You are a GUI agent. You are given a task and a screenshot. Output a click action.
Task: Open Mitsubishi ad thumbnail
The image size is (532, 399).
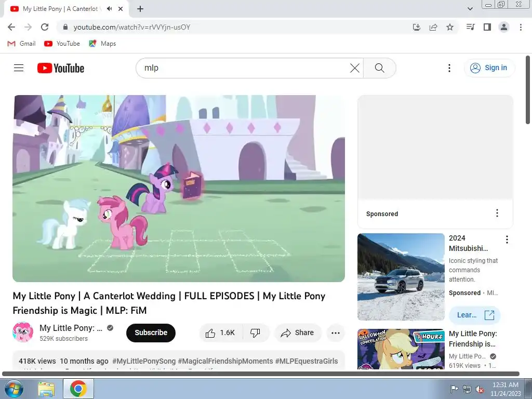(401, 277)
